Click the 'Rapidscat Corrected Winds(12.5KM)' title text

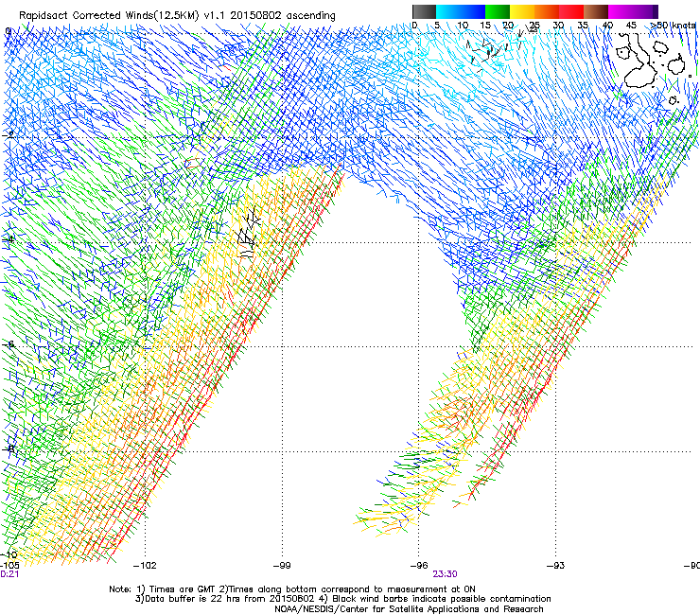click(x=109, y=15)
